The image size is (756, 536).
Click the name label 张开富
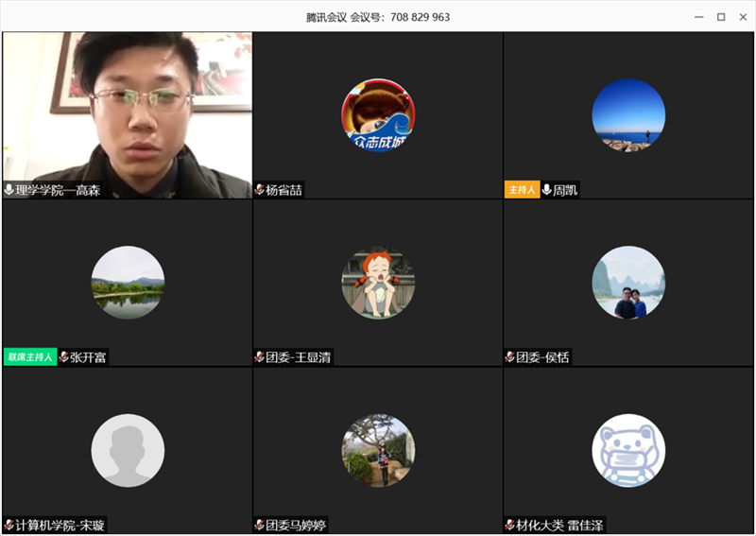(x=88, y=357)
